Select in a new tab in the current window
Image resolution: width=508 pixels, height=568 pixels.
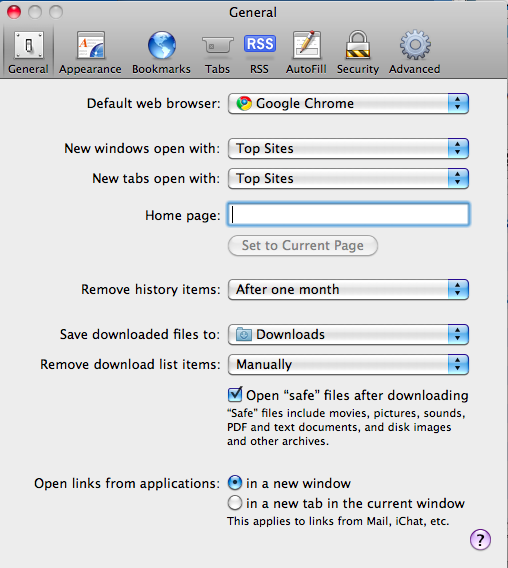235,503
